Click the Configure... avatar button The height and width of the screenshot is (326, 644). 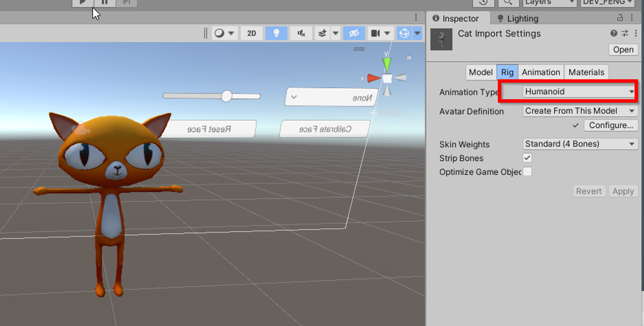point(611,125)
